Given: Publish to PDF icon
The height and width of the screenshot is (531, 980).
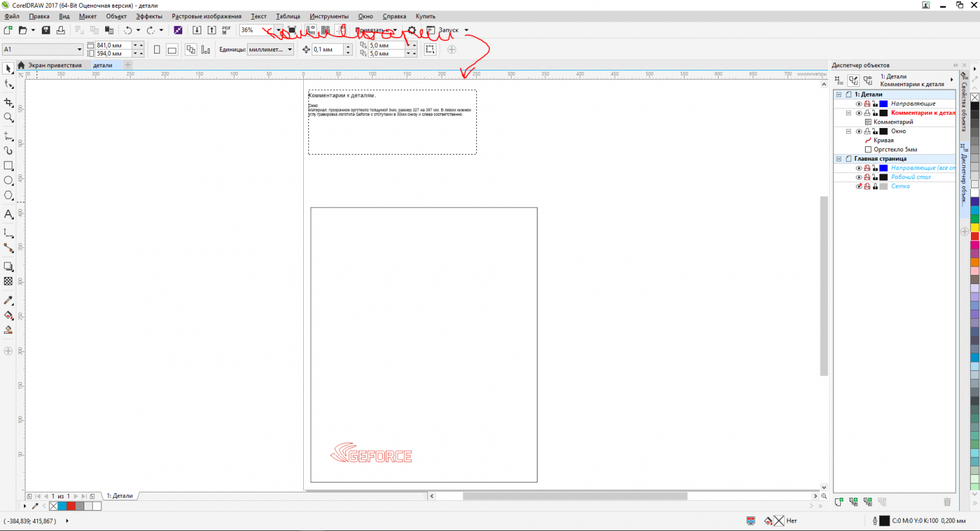Looking at the screenshot, I should 227,30.
